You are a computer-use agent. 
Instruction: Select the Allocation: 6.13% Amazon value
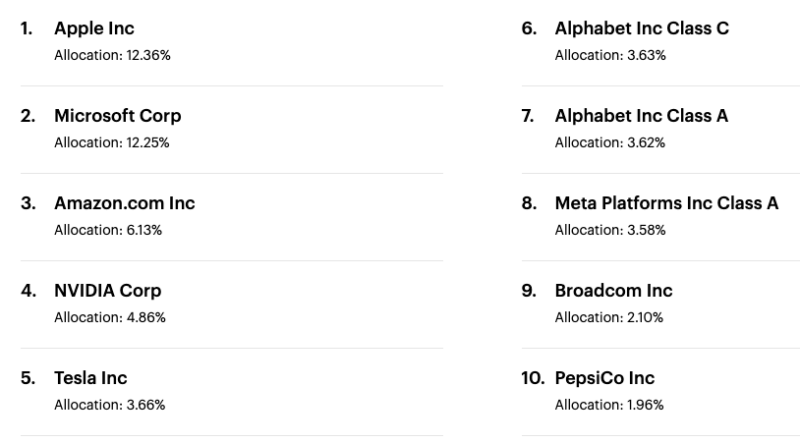108,230
